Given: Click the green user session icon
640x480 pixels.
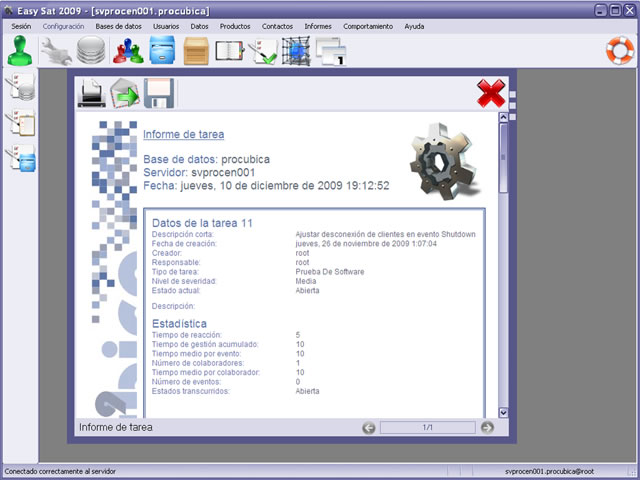Looking at the screenshot, I should pyautogui.click(x=20, y=51).
